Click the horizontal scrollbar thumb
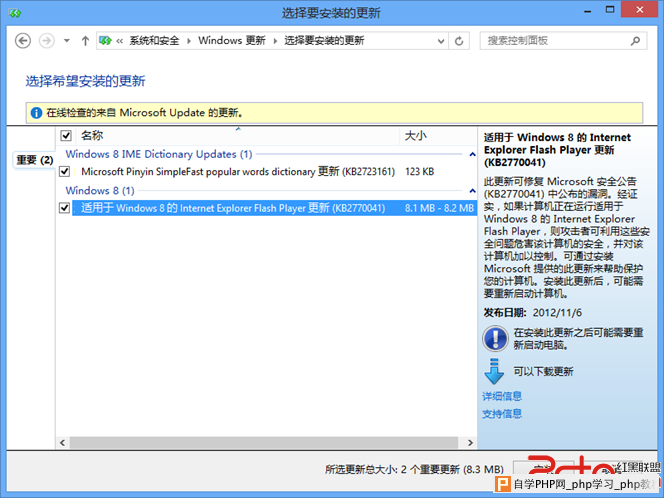The height and width of the screenshot is (498, 664). [x=264, y=443]
